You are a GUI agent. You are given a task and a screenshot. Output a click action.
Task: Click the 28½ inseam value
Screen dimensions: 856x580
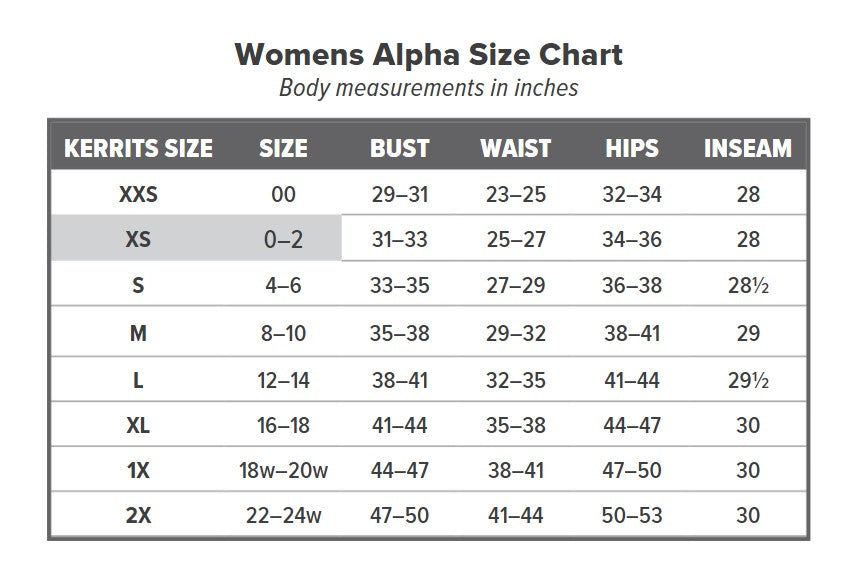747,286
